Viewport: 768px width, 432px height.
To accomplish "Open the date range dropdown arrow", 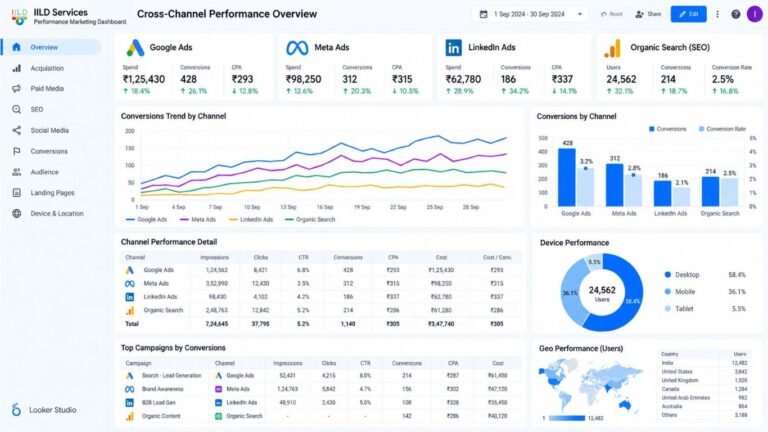I will coord(580,14).
